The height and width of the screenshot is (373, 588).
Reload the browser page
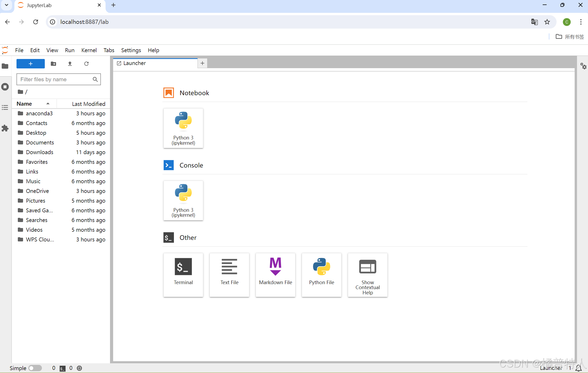point(36,22)
